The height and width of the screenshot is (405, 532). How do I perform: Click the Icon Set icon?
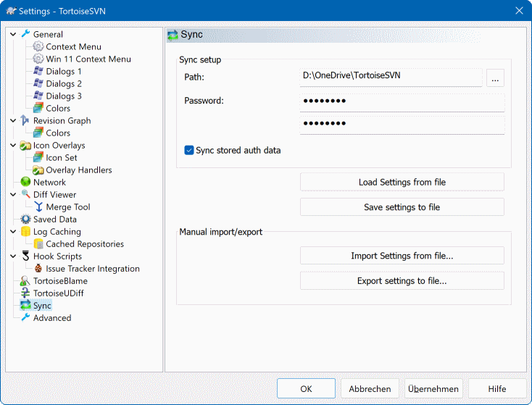[38, 157]
